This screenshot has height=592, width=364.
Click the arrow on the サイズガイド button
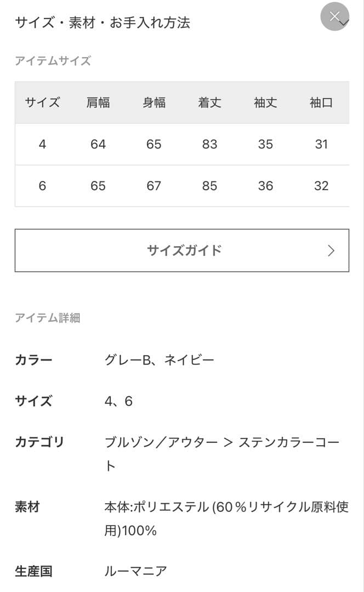tap(331, 251)
